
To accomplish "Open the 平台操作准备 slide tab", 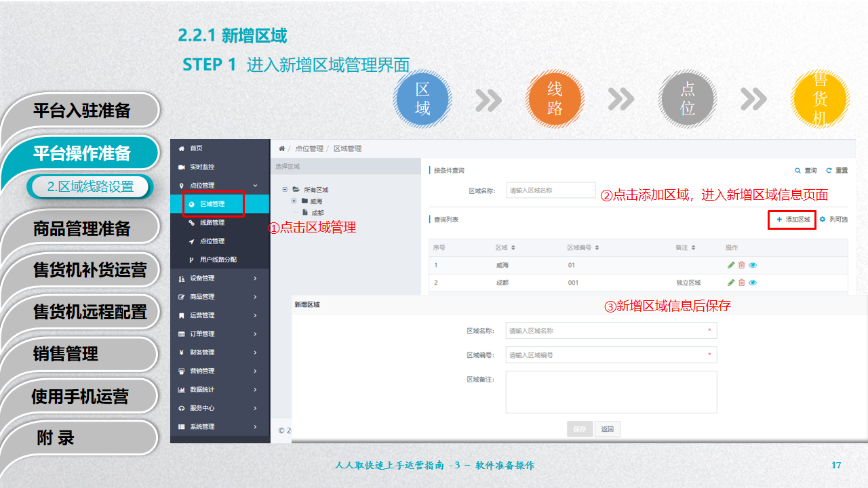I will (x=81, y=152).
